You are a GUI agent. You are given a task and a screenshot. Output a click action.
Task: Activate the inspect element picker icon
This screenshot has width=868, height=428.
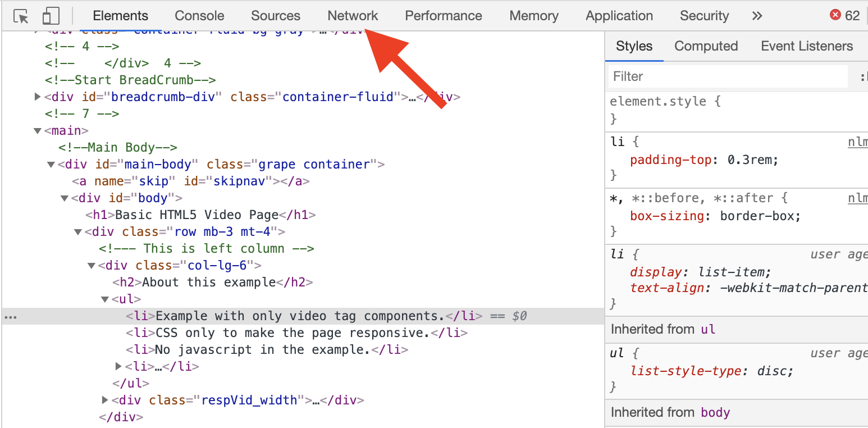point(21,16)
